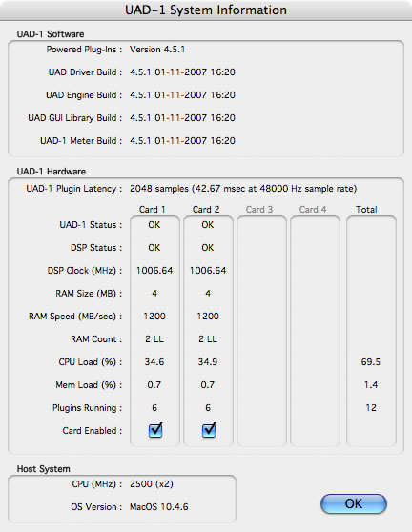The height and width of the screenshot is (532, 412).
Task: Click the 'Card 2' column header
Action: click(206, 210)
